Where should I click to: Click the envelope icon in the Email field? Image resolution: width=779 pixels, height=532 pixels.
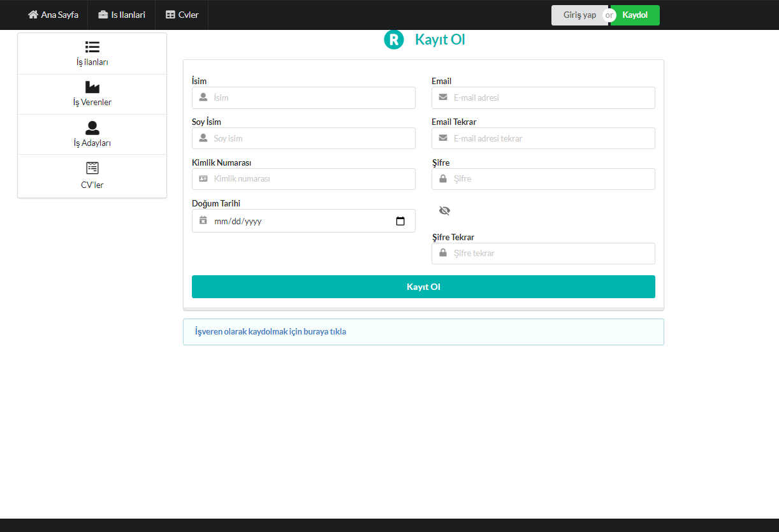coord(442,97)
